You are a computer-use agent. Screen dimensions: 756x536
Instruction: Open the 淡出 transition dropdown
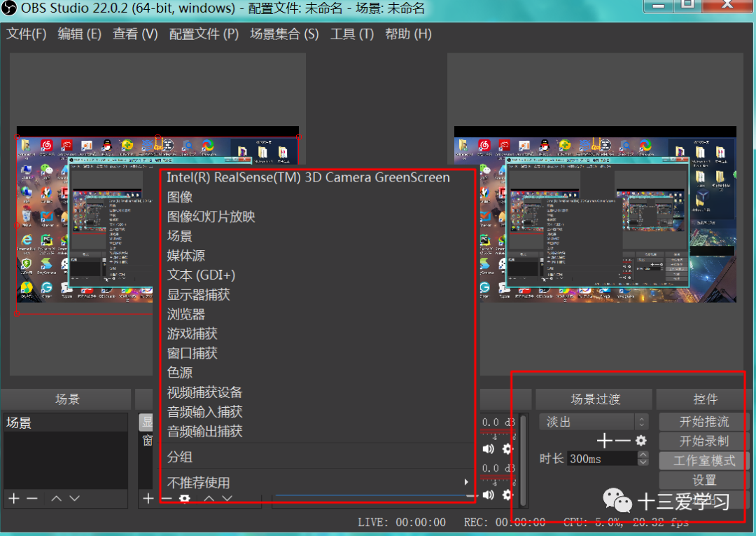click(594, 422)
